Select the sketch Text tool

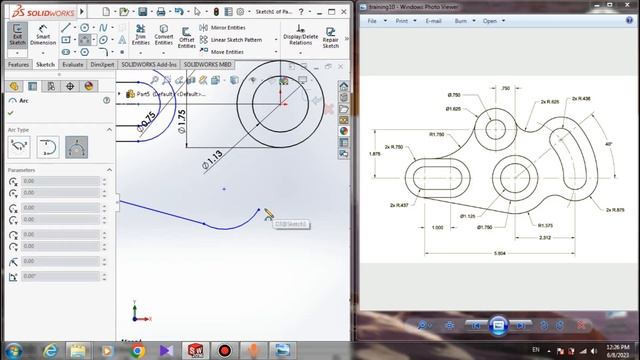click(x=122, y=40)
